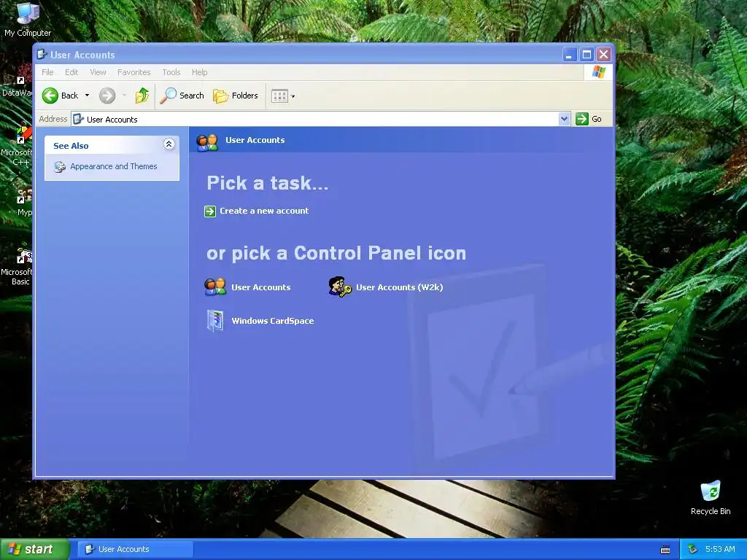
Task: Open the Back history dropdown arrow
Action: pos(88,96)
